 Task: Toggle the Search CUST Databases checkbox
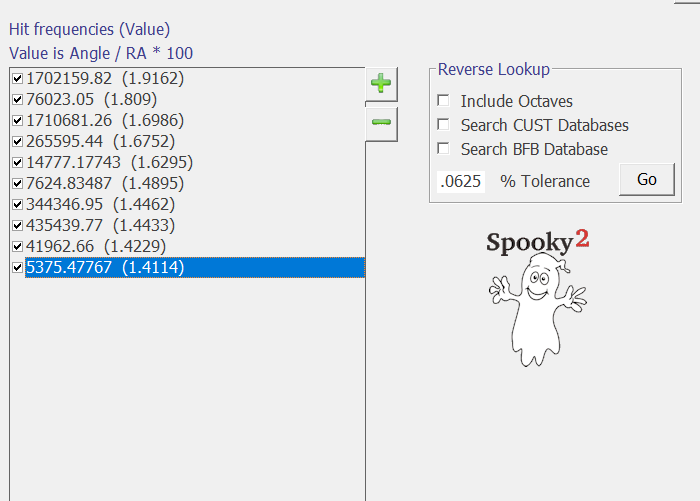tap(443, 125)
